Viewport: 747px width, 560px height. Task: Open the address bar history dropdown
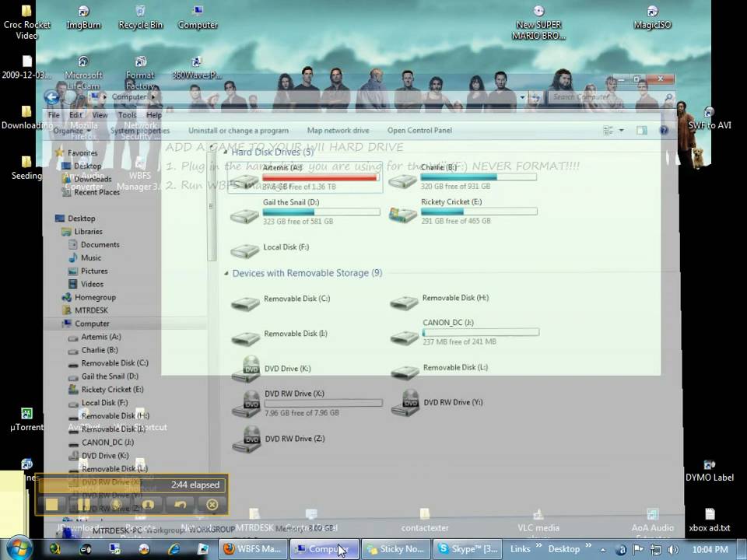point(522,98)
